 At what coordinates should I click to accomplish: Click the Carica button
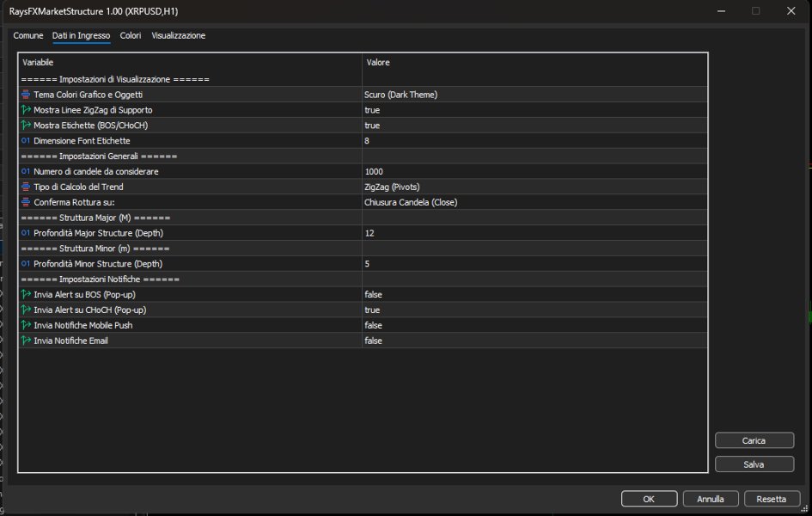pos(754,440)
